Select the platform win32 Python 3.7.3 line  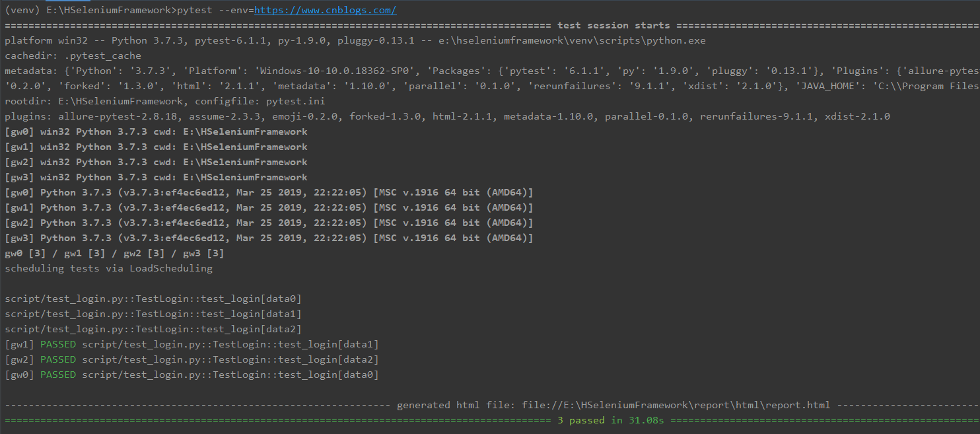tap(355, 41)
